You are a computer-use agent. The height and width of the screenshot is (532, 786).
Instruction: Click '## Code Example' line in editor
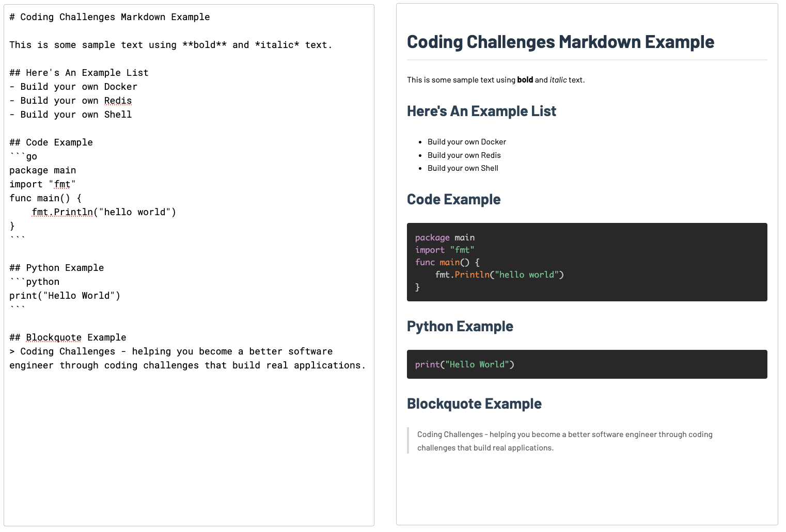coord(51,142)
